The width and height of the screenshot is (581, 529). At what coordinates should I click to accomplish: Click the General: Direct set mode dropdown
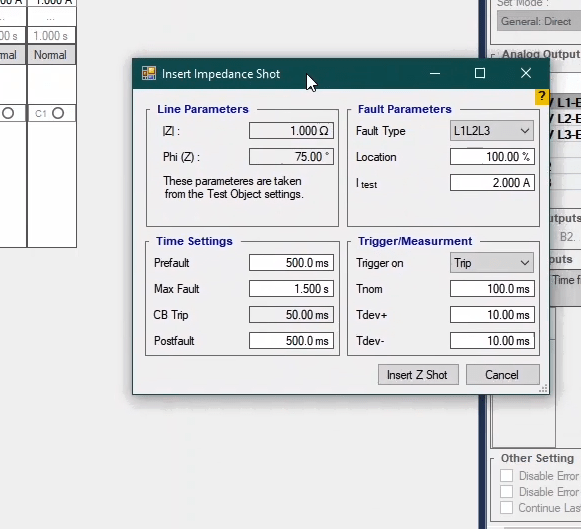coord(539,21)
